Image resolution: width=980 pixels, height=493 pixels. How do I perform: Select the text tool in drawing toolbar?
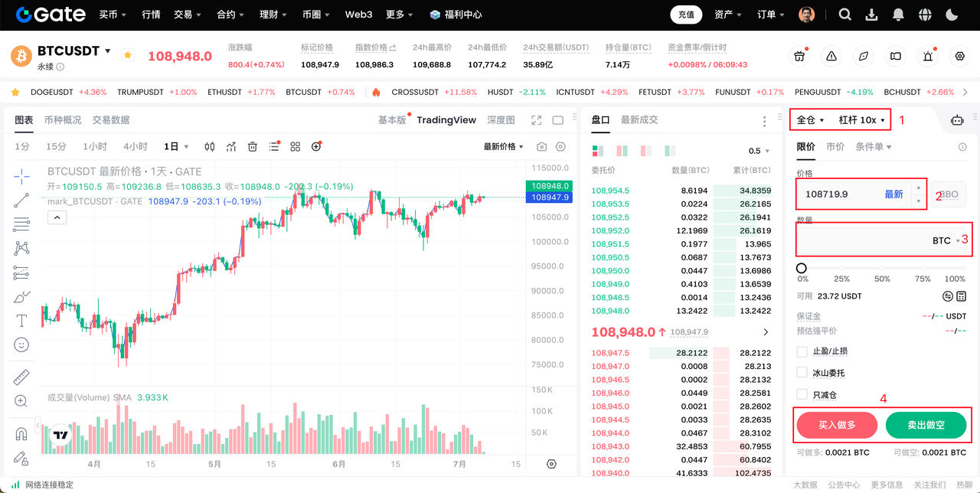(x=21, y=320)
